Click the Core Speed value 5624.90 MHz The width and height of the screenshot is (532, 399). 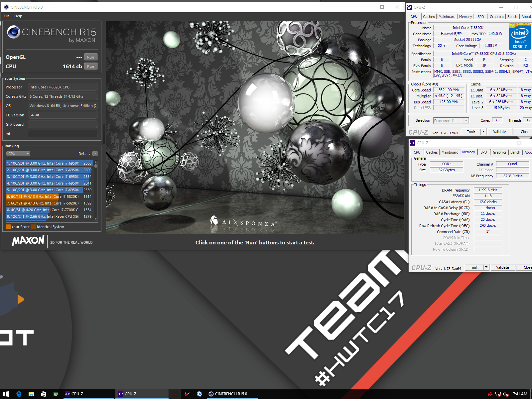(449, 90)
